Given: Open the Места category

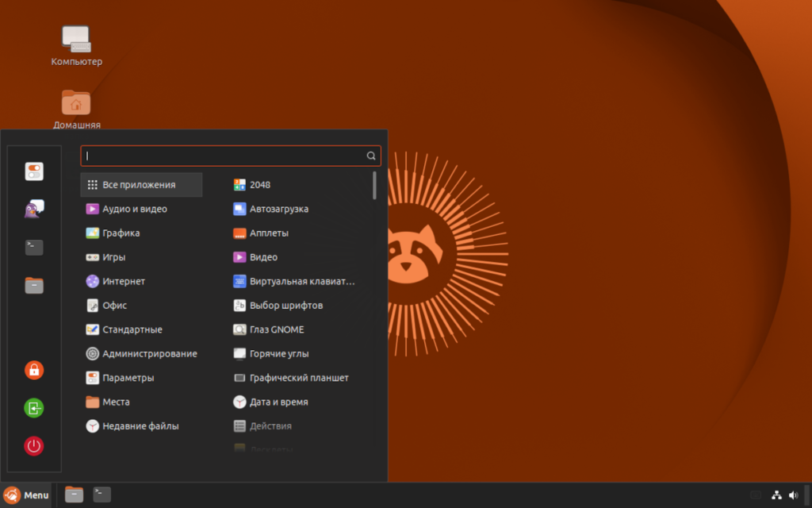Looking at the screenshot, I should [141, 402].
